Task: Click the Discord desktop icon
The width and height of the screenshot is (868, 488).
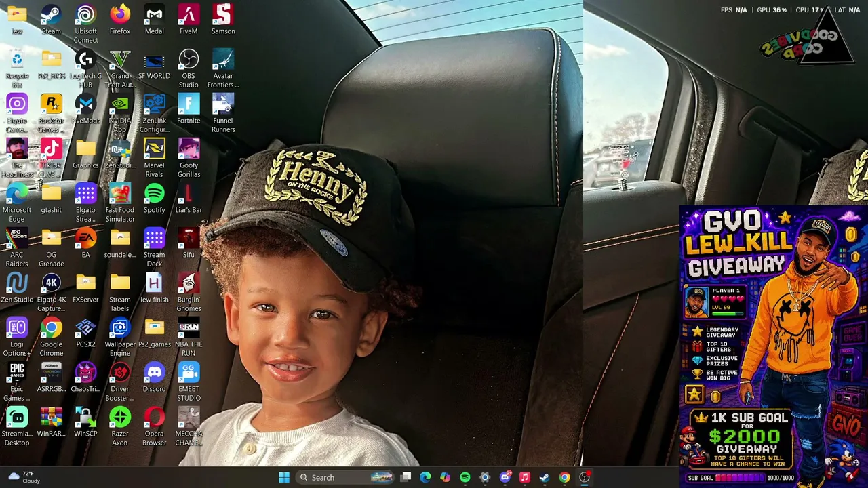Action: click(x=154, y=378)
